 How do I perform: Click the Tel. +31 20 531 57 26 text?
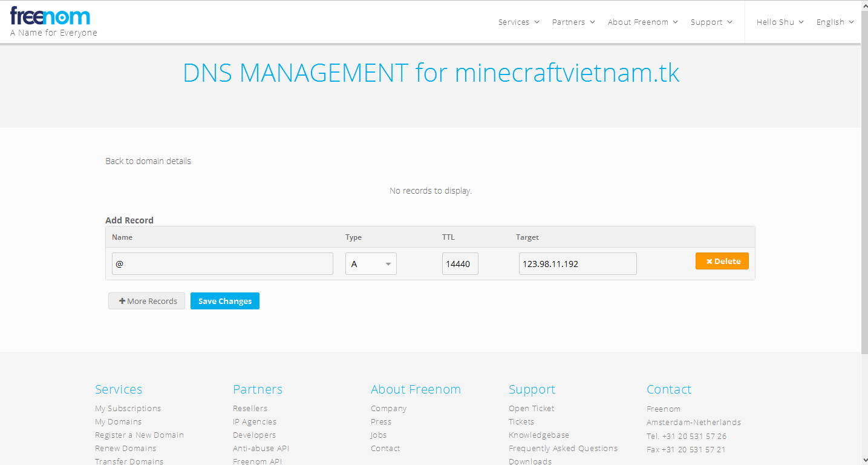coord(687,436)
